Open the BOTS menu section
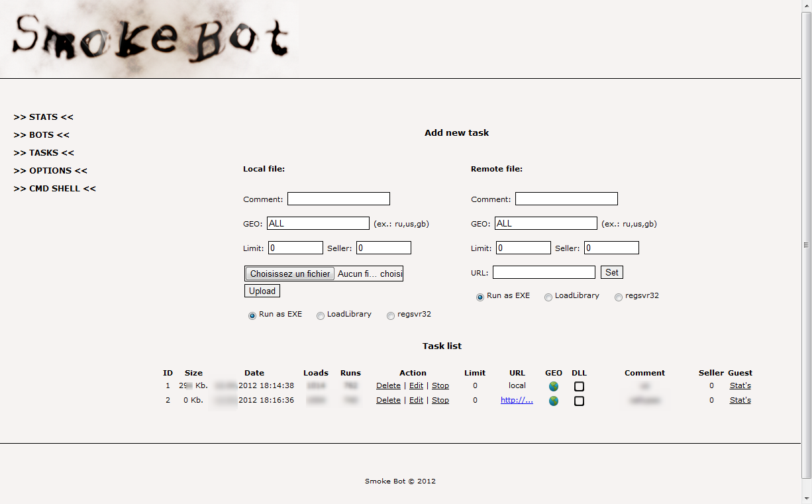The image size is (812, 504). 41,135
